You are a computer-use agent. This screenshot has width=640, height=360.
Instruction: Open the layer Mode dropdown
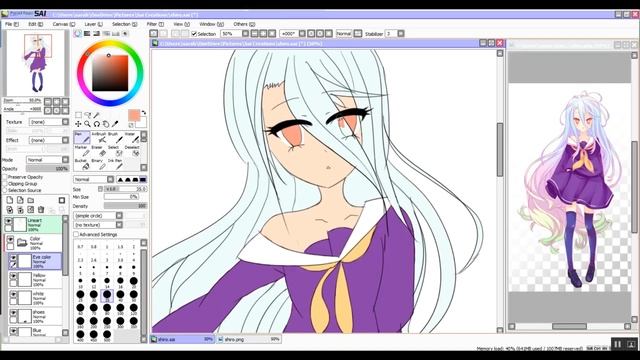[48, 160]
